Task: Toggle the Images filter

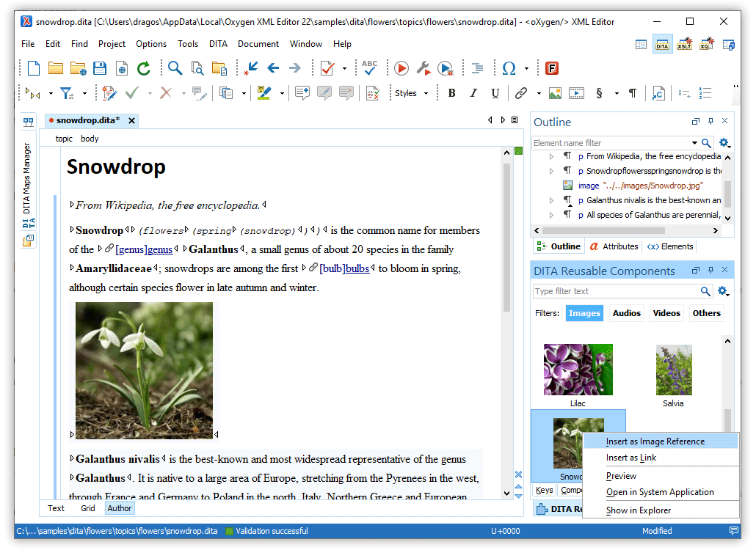Action: point(584,313)
